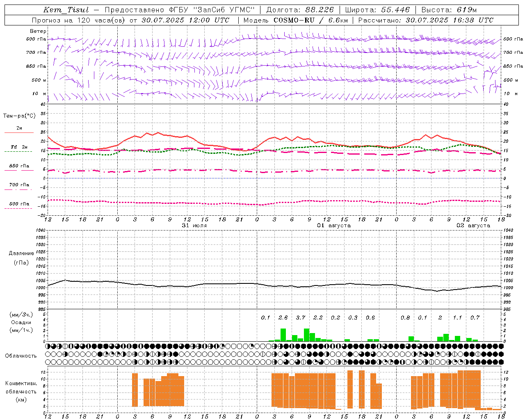Click the (мм/1ч.) precipitation unit label
The width and height of the screenshot is (525, 420).
21,330
